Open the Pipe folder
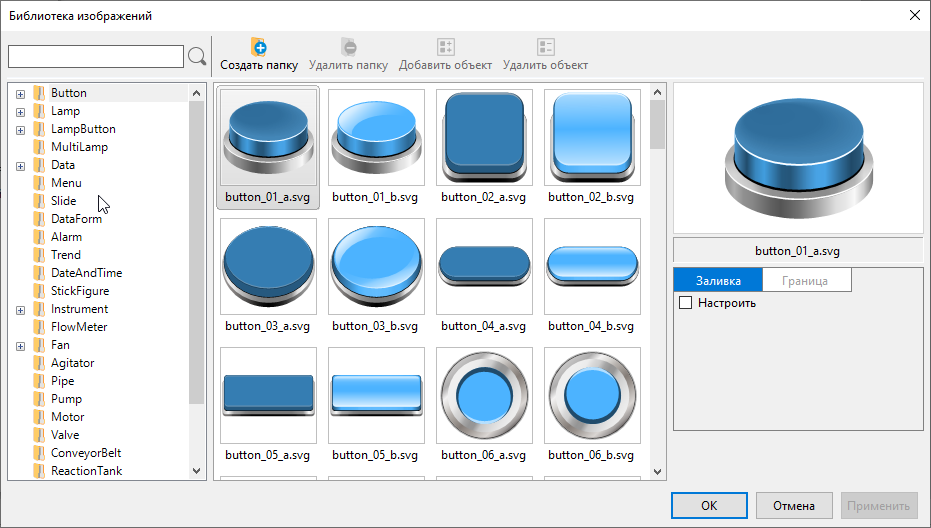931x528 pixels. click(x=62, y=381)
